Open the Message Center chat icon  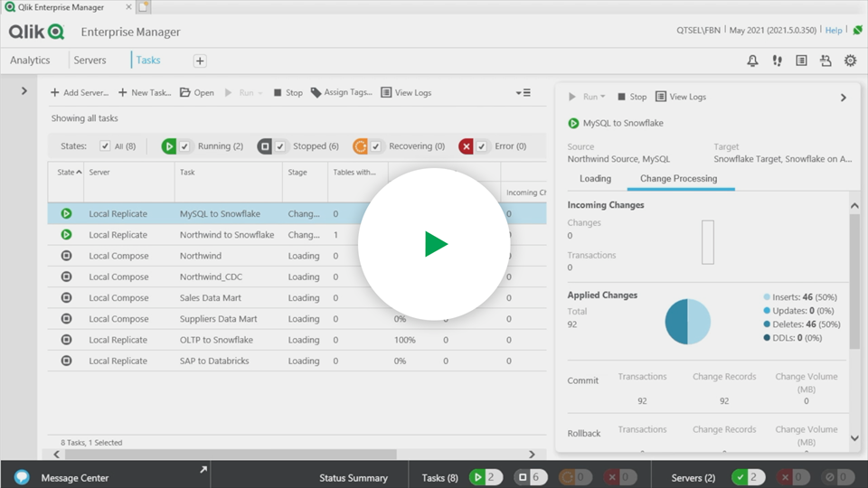coord(22,477)
